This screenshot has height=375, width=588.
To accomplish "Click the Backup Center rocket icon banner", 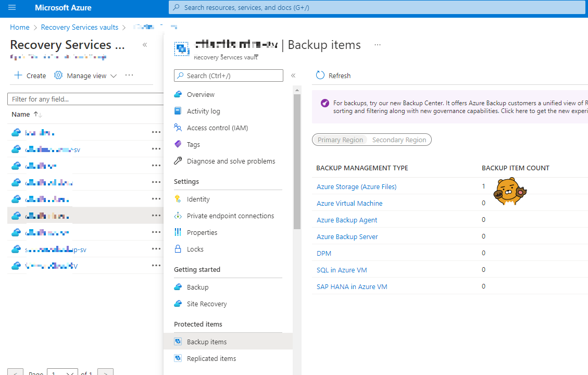I will click(x=325, y=103).
